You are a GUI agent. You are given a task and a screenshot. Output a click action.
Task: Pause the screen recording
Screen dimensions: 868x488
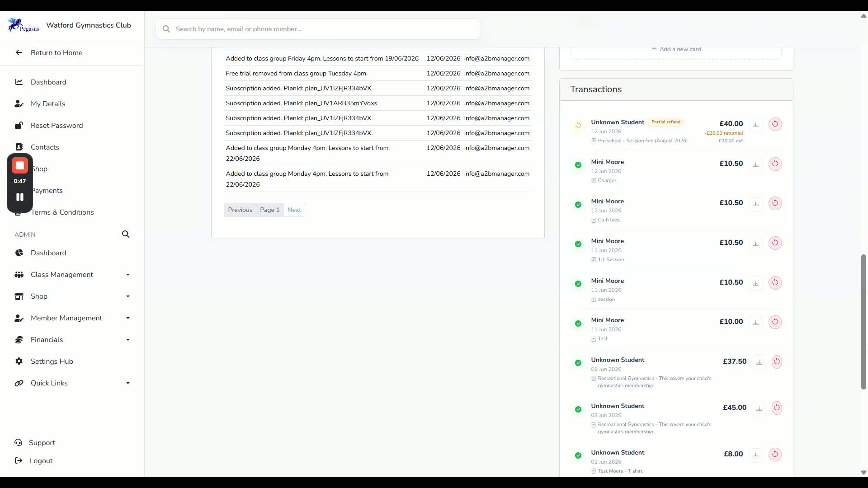[20, 197]
